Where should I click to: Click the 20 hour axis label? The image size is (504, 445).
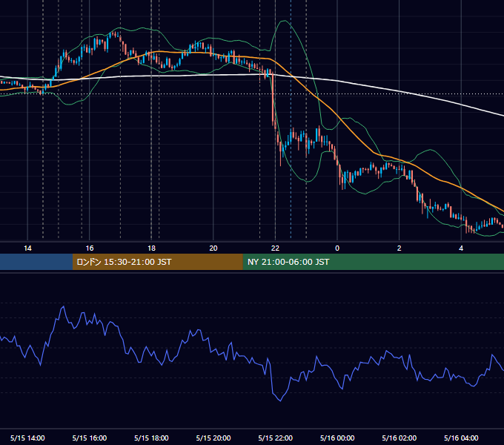[x=213, y=248]
